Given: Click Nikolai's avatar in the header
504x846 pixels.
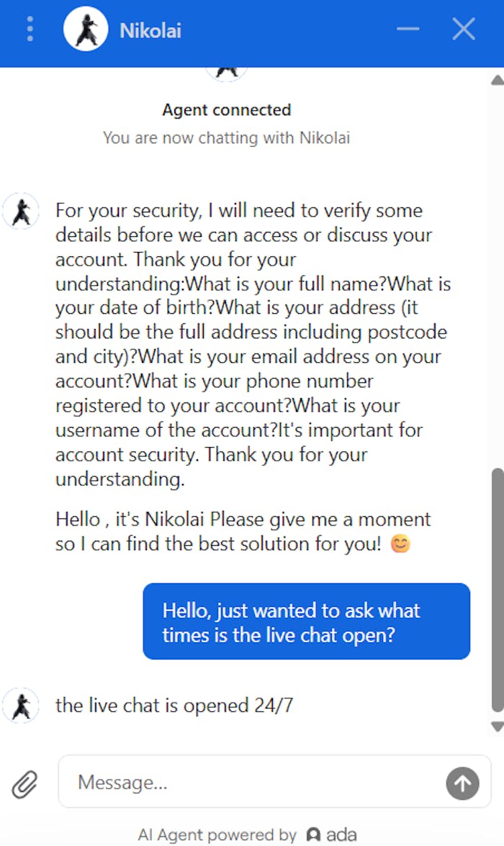Looking at the screenshot, I should [86, 30].
